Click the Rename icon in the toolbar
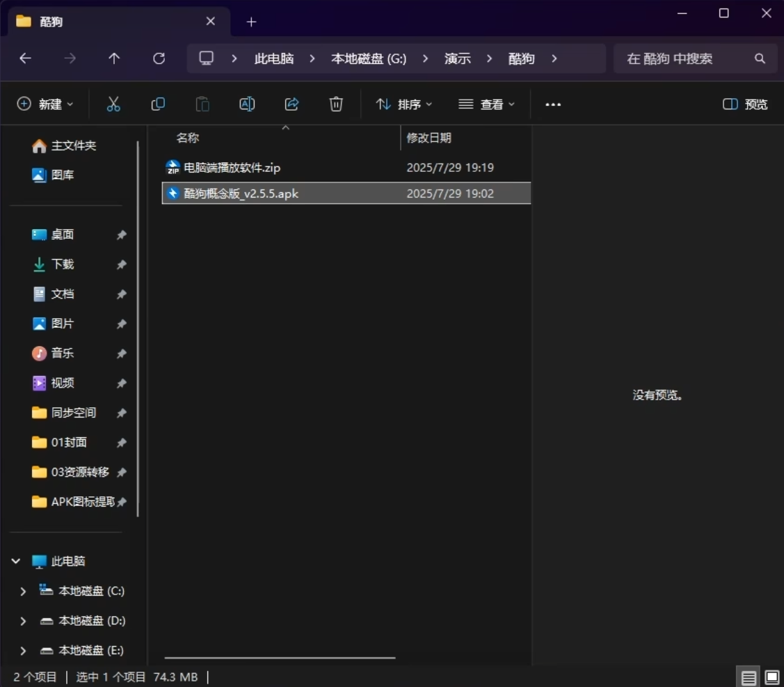Viewport: 784px width, 687px height. coord(247,104)
